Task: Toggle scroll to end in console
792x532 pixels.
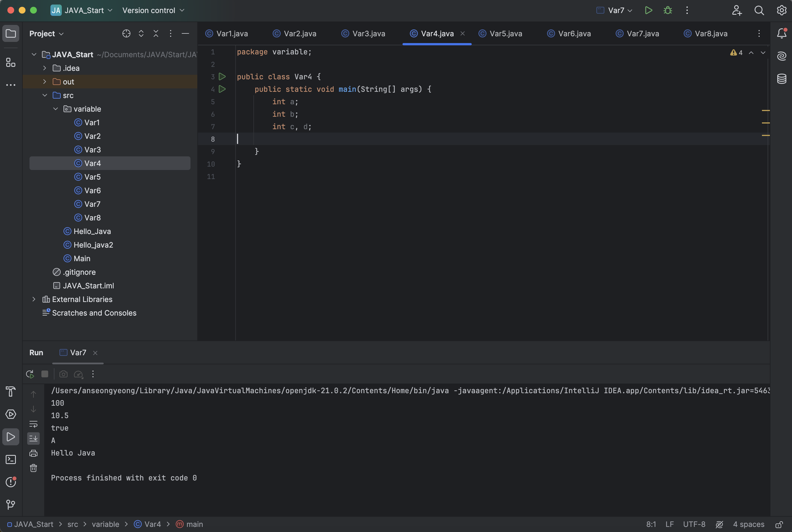Action: tap(33, 439)
